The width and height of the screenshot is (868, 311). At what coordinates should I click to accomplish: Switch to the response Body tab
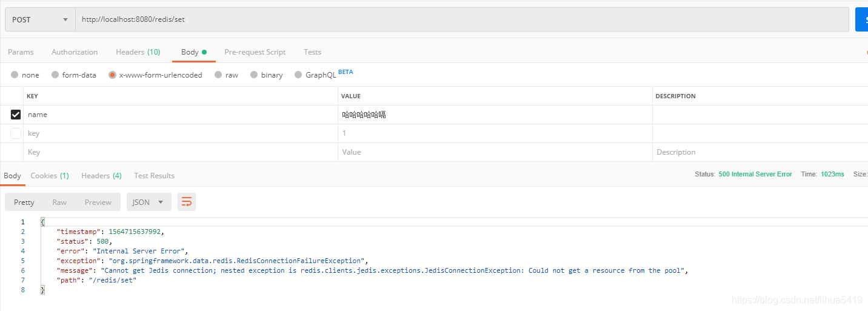click(x=12, y=176)
